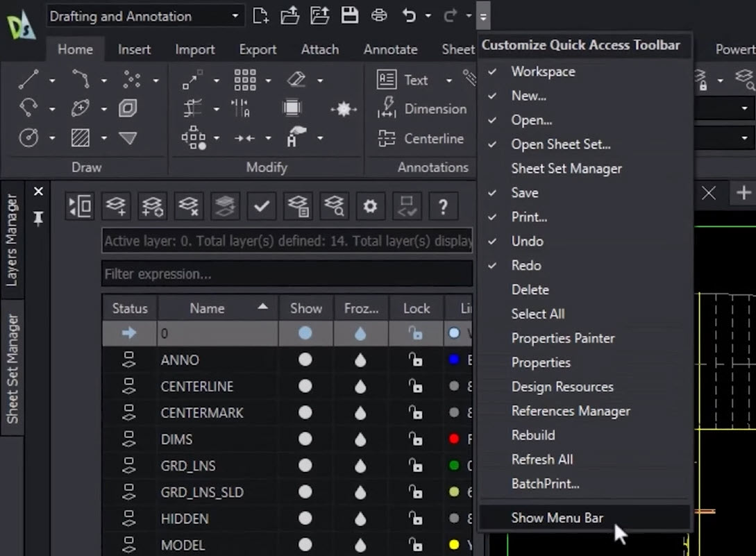Image resolution: width=756 pixels, height=556 pixels.
Task: Toggle lock for DIMS layer
Action: pos(416,439)
